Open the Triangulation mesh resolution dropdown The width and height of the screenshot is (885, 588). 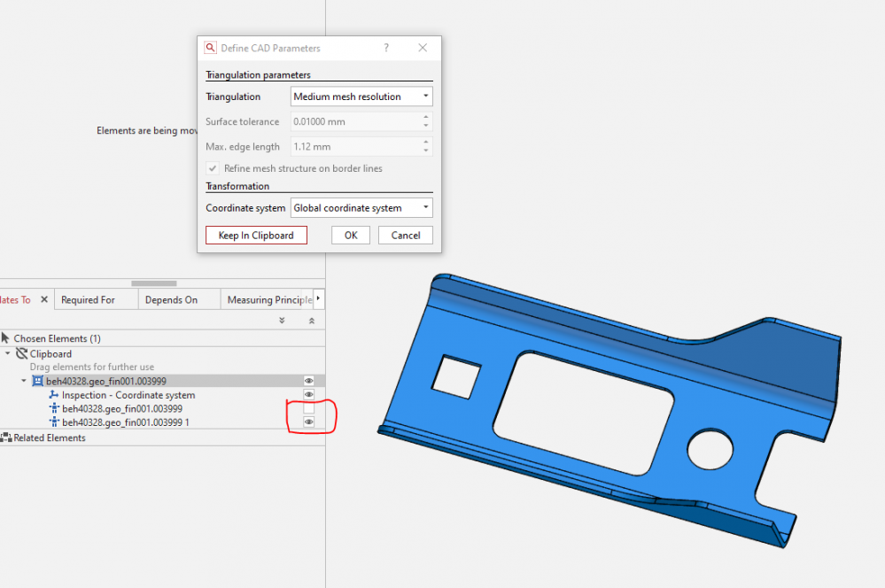[x=361, y=97]
